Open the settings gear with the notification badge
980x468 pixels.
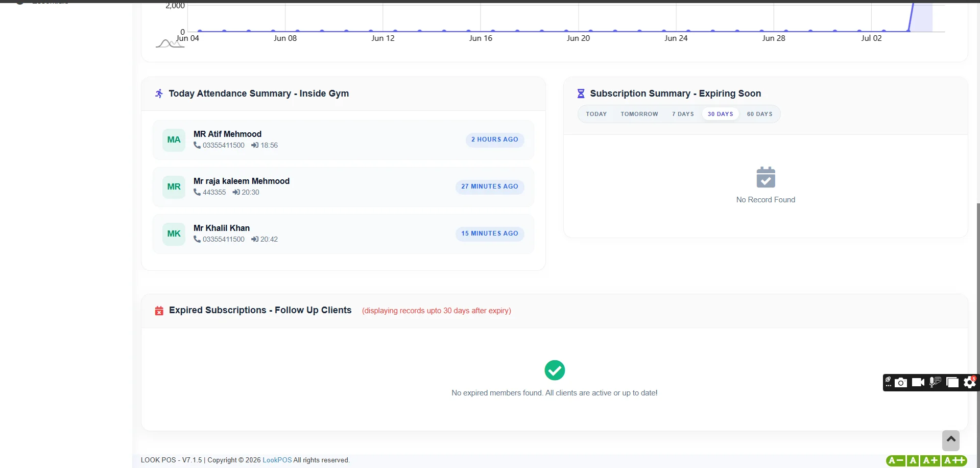[970, 382]
